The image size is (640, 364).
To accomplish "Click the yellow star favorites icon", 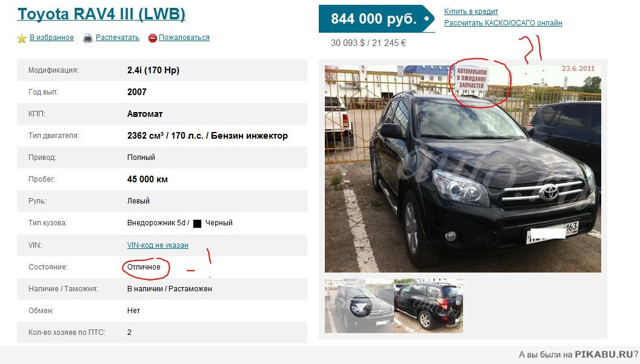I will point(22,38).
